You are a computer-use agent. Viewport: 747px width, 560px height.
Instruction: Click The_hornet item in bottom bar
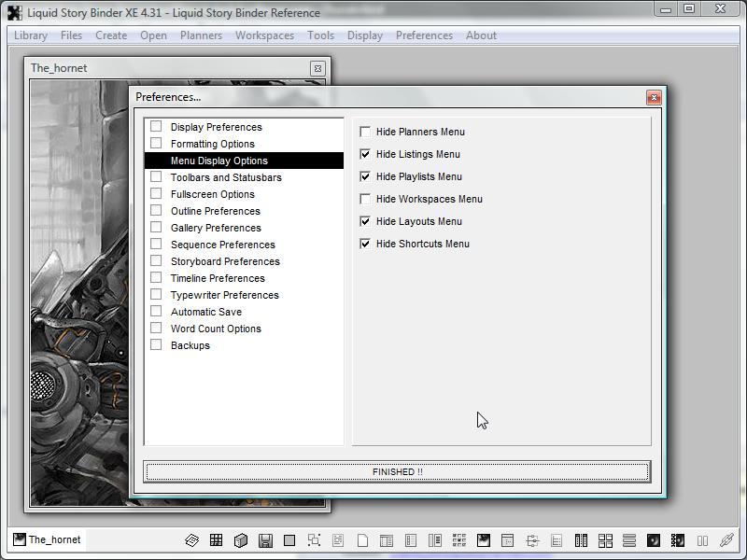pyautogui.click(x=47, y=539)
